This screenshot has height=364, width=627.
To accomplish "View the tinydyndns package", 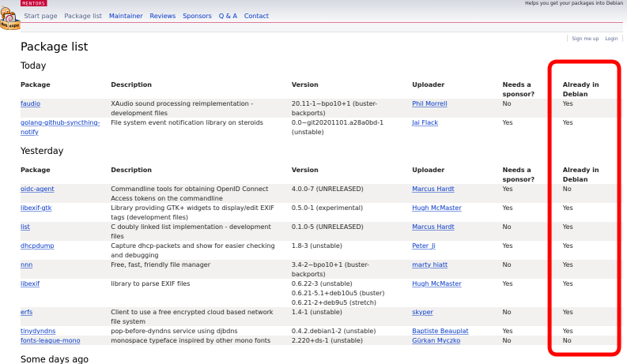I will [x=38, y=331].
